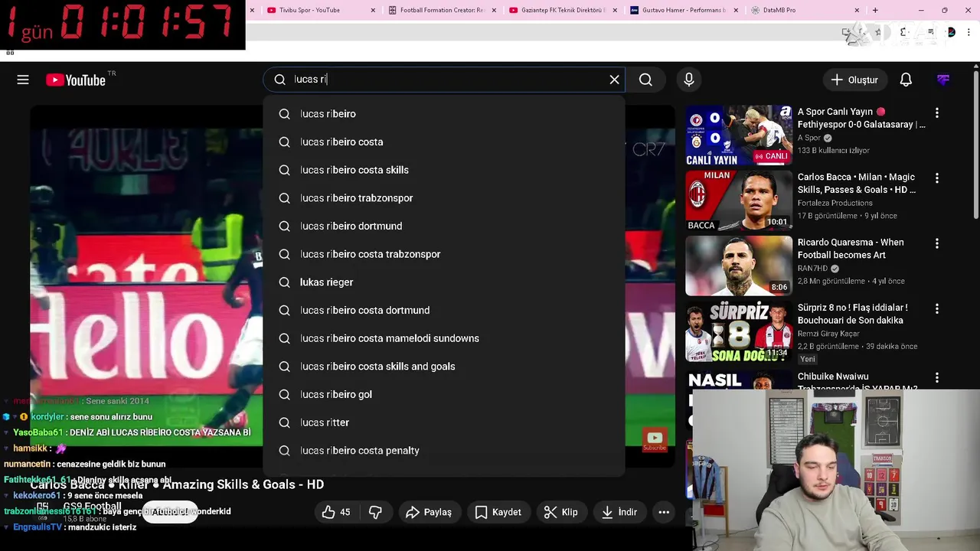Choose 'lucas ribeiro costa skills' suggestion
This screenshot has height=551, width=980.
coord(444,170)
